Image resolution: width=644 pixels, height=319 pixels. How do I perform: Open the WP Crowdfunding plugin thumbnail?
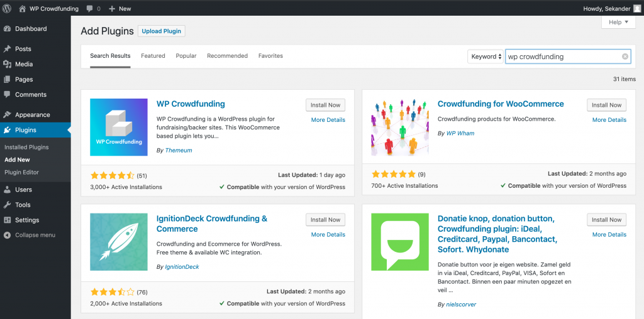pyautogui.click(x=119, y=127)
